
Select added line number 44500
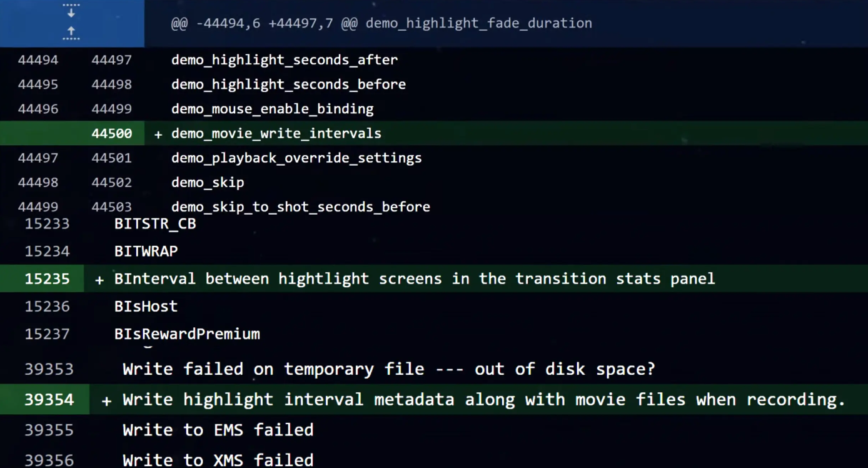pyautogui.click(x=111, y=133)
